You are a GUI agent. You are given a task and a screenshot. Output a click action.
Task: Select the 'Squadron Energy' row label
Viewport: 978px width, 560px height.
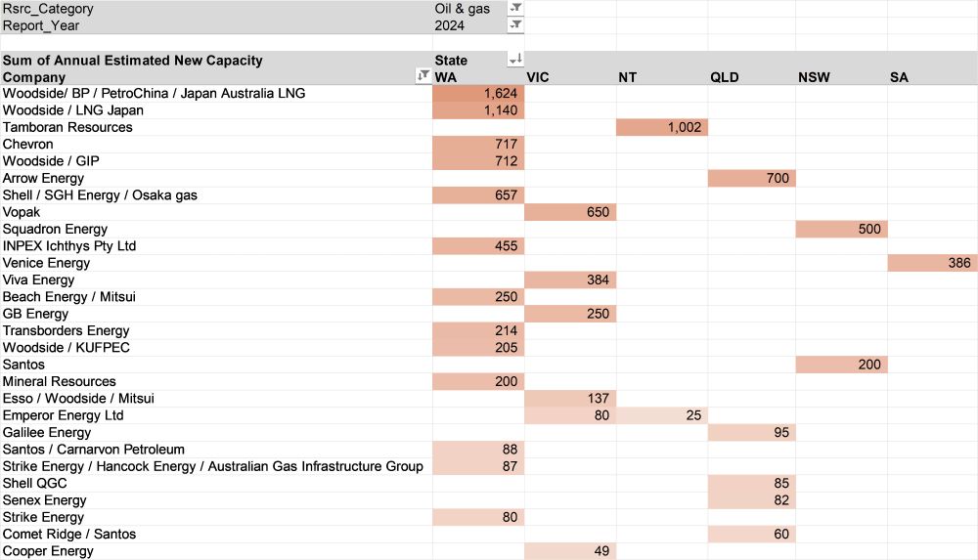[x=216, y=229]
